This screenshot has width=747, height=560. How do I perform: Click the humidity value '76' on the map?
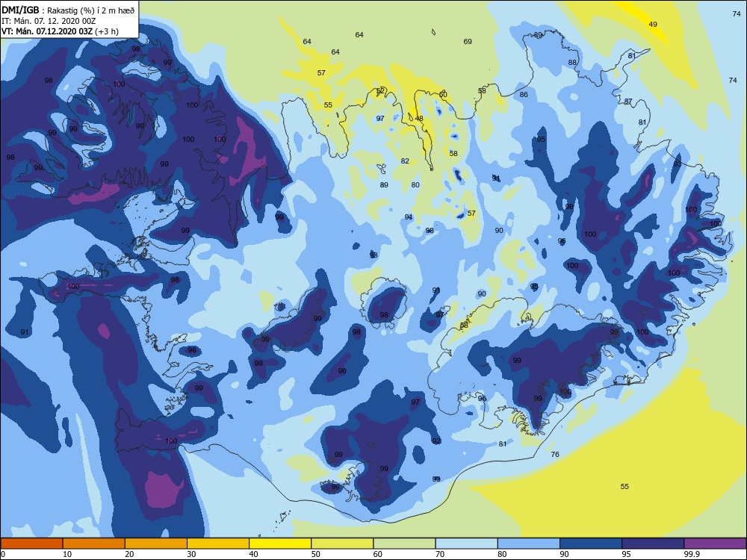click(554, 454)
